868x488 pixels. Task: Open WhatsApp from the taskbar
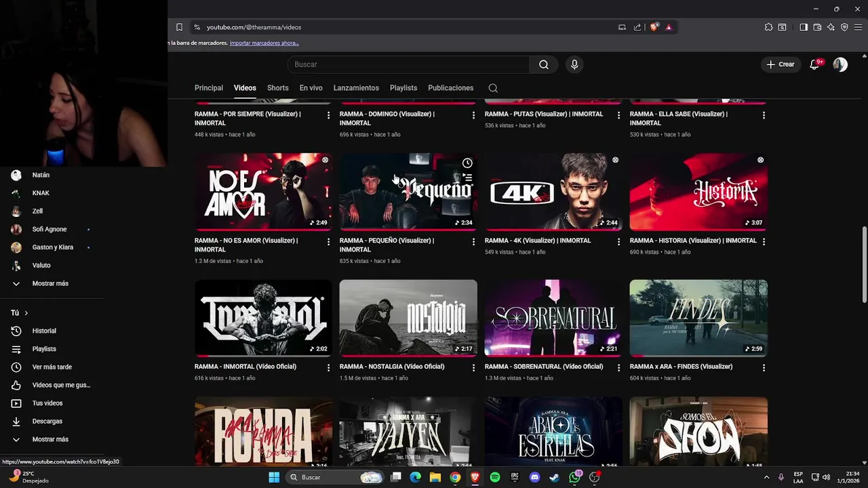574,477
